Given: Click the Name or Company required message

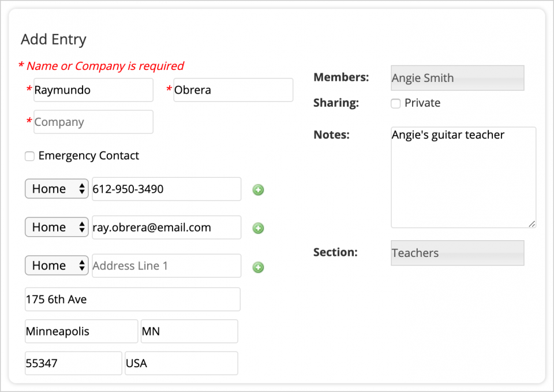Looking at the screenshot, I should pos(101,66).
